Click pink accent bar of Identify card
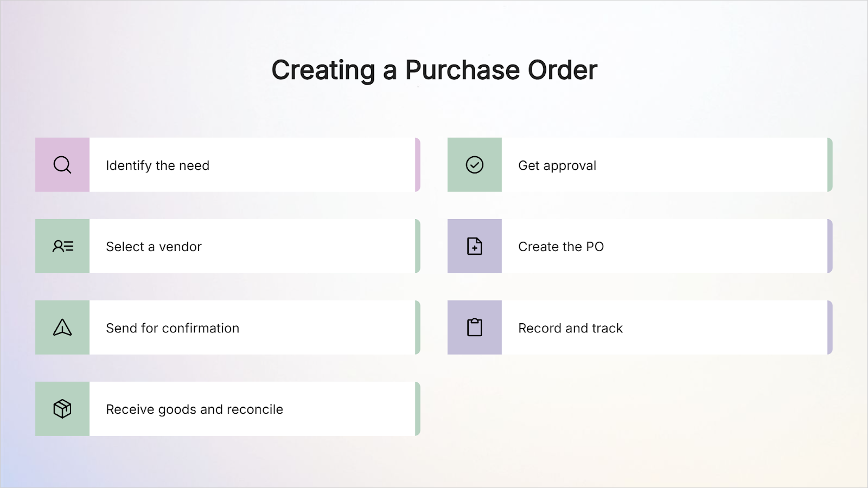Image resolution: width=868 pixels, height=488 pixels. coord(418,165)
